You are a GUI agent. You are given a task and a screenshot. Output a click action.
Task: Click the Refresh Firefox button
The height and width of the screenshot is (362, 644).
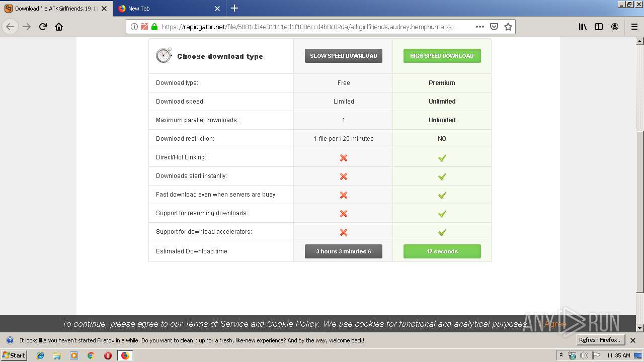tap(600, 340)
